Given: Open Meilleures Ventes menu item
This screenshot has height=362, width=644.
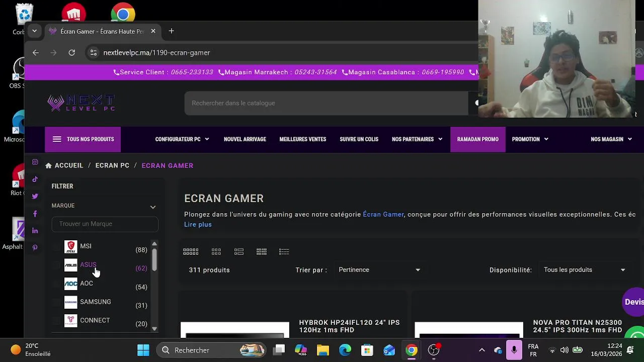Looking at the screenshot, I should (303, 139).
